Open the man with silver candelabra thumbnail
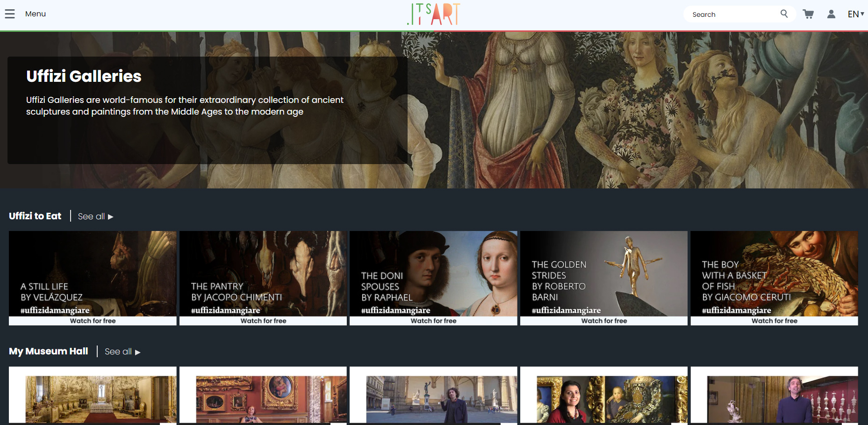 click(x=774, y=396)
